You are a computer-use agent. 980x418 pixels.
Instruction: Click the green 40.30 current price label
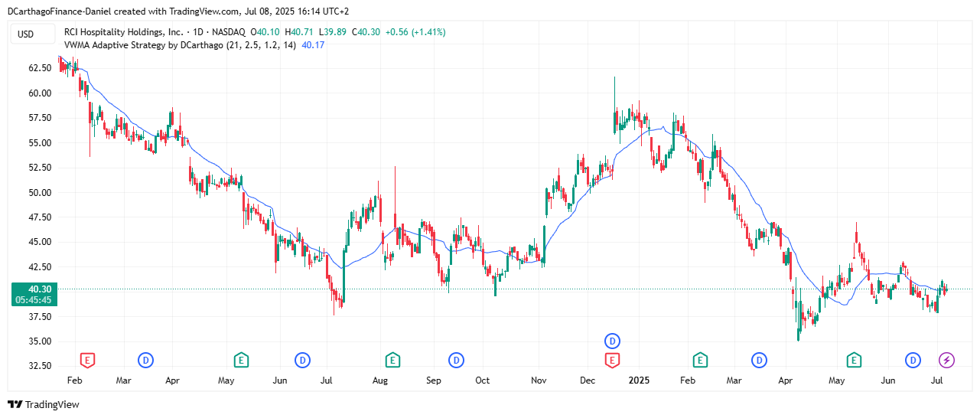pyautogui.click(x=39, y=289)
